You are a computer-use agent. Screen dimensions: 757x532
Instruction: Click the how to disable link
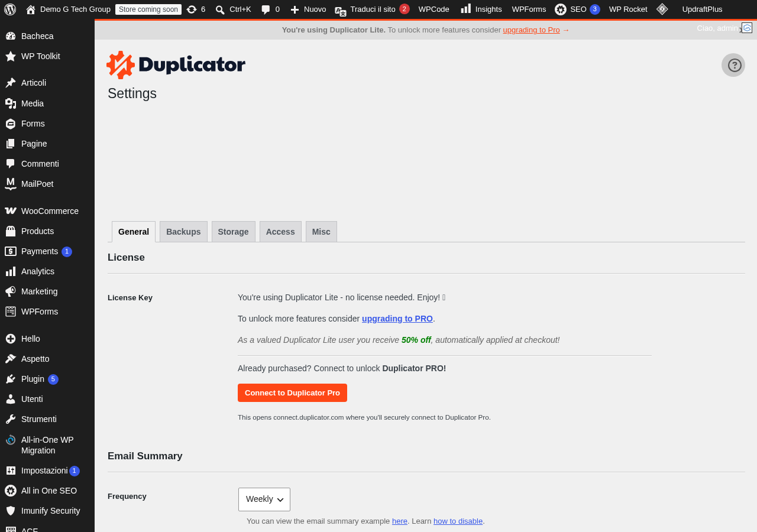pos(458,521)
